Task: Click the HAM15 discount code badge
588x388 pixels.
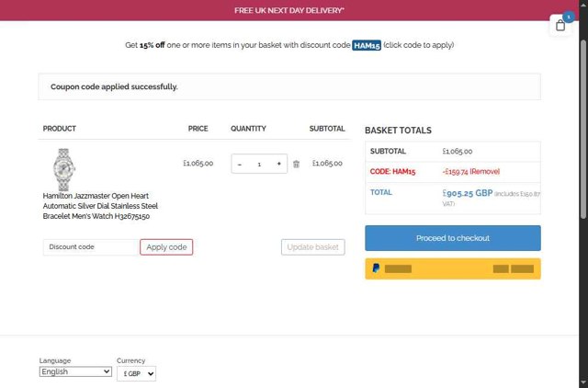Action: pos(367,45)
